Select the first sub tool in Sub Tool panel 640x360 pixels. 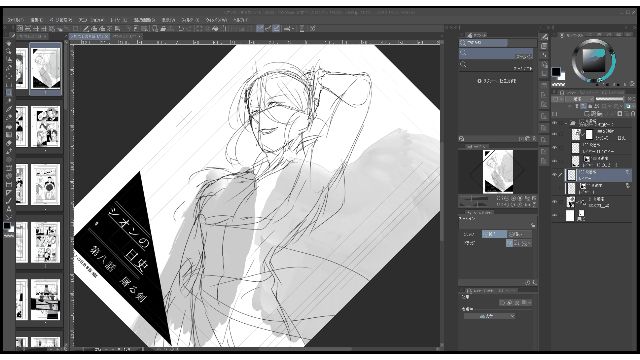[x=484, y=42]
